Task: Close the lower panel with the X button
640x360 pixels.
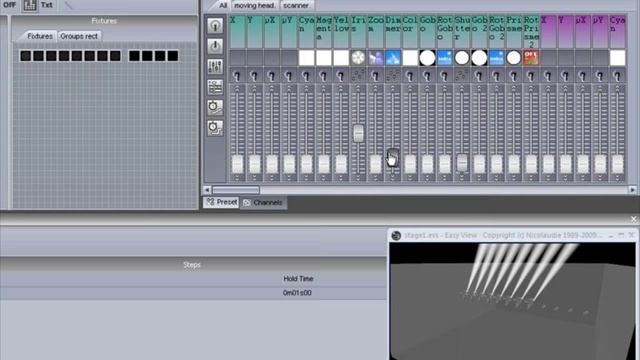Action: click(x=633, y=219)
